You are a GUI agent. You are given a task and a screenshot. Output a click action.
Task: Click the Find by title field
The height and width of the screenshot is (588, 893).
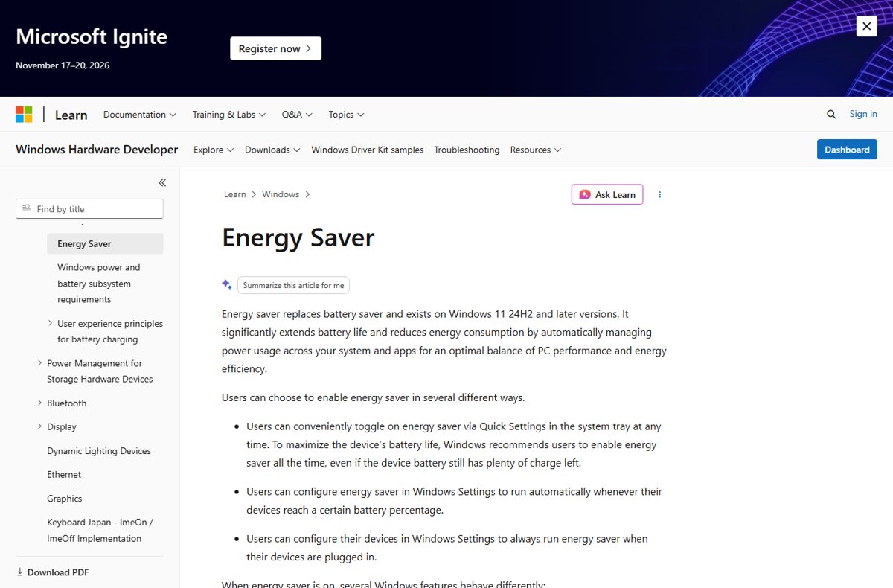(x=89, y=209)
